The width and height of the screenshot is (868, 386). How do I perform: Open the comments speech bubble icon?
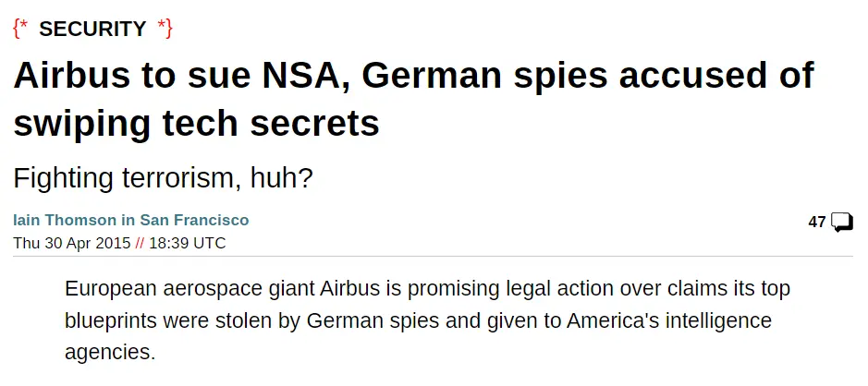842,223
